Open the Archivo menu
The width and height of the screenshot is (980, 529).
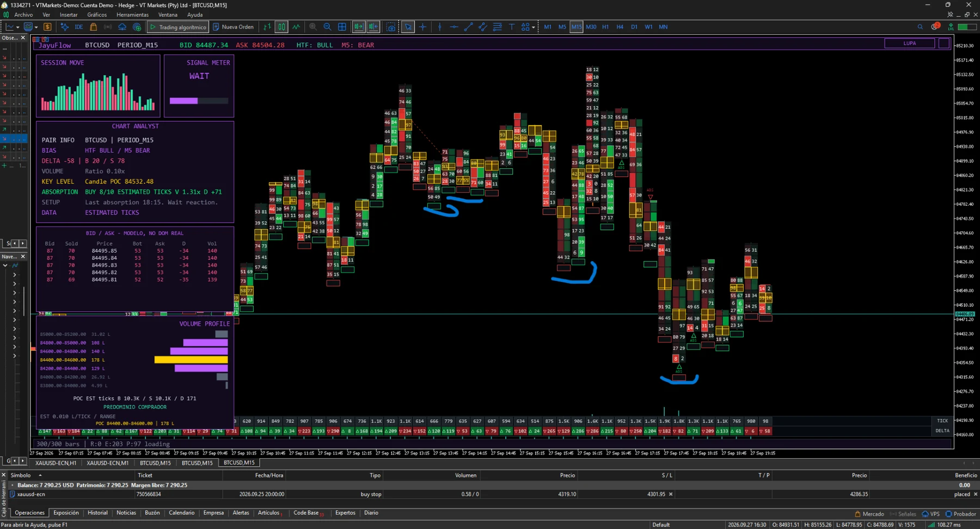click(x=23, y=15)
